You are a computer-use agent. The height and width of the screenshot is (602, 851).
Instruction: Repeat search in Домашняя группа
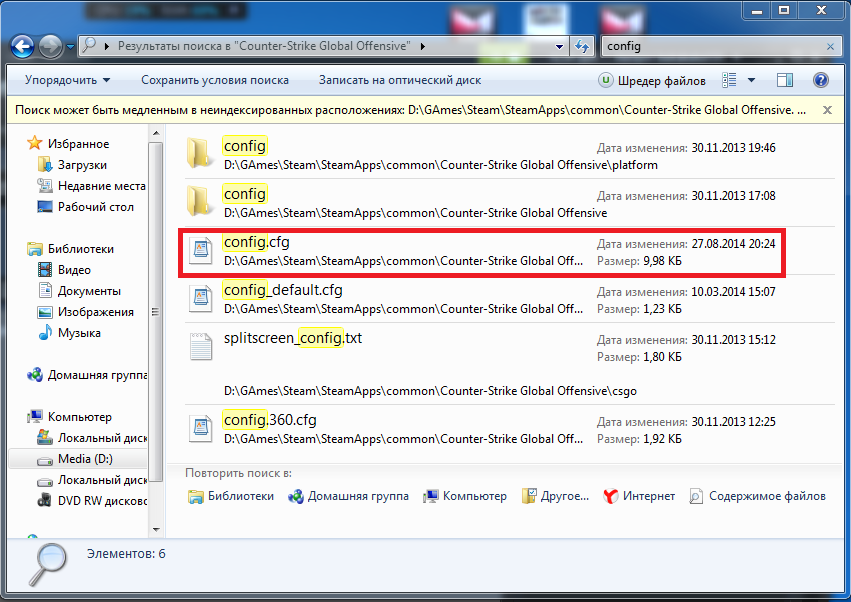tap(348, 496)
